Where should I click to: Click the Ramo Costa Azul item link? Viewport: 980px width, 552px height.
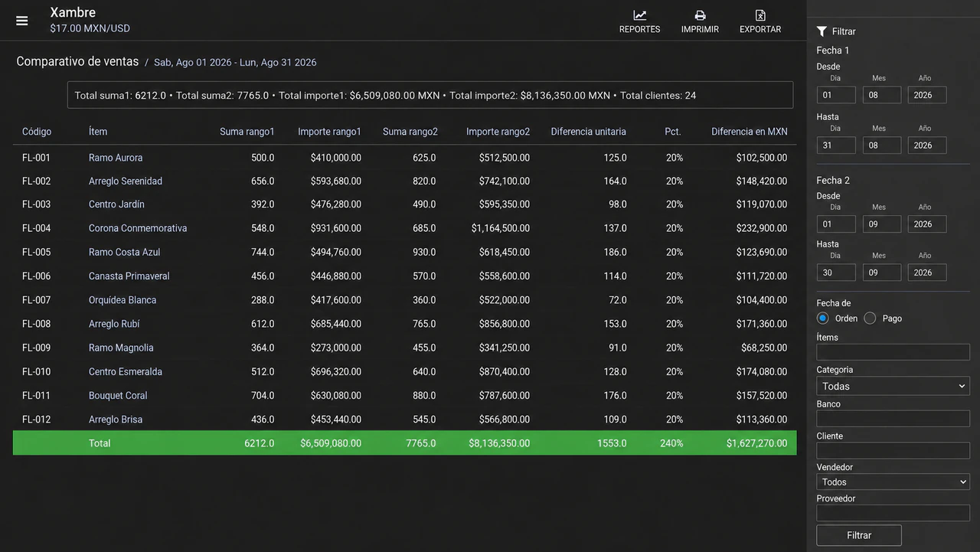pyautogui.click(x=124, y=252)
